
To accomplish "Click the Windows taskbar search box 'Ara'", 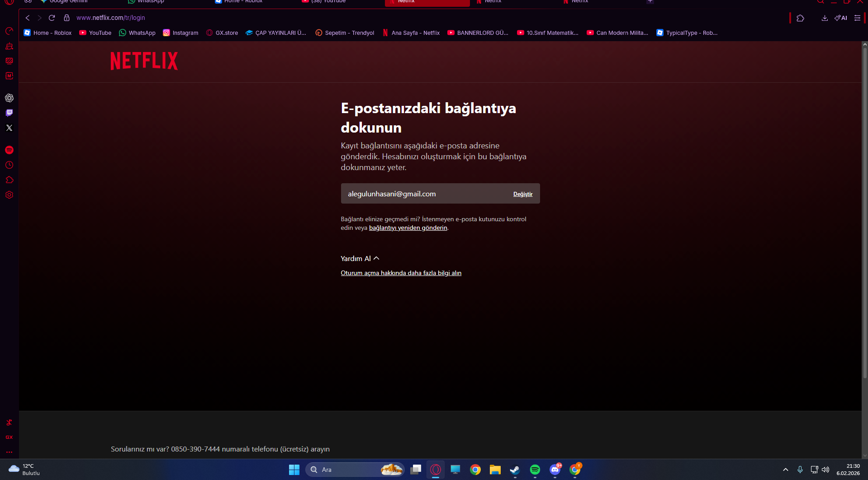I will tap(355, 470).
